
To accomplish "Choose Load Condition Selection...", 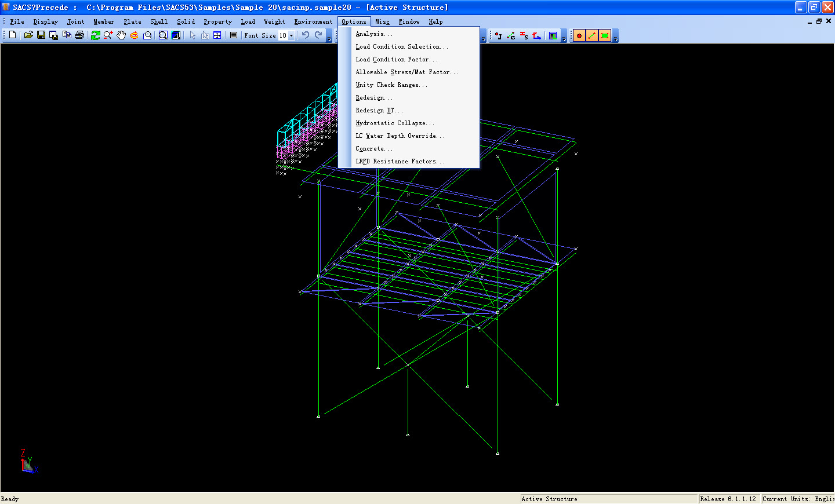I will click(409, 47).
